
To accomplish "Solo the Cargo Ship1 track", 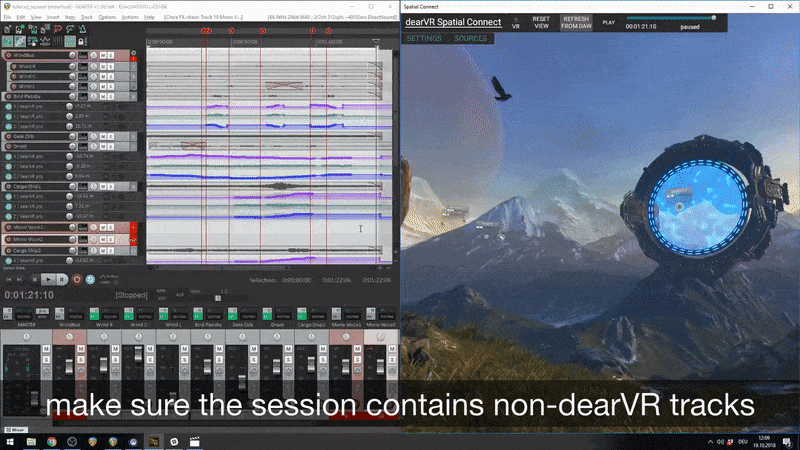I will (110, 187).
